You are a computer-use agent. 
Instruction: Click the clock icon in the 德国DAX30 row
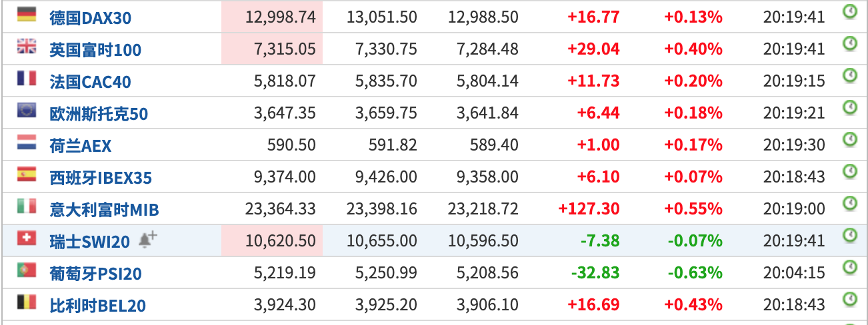pos(850,11)
